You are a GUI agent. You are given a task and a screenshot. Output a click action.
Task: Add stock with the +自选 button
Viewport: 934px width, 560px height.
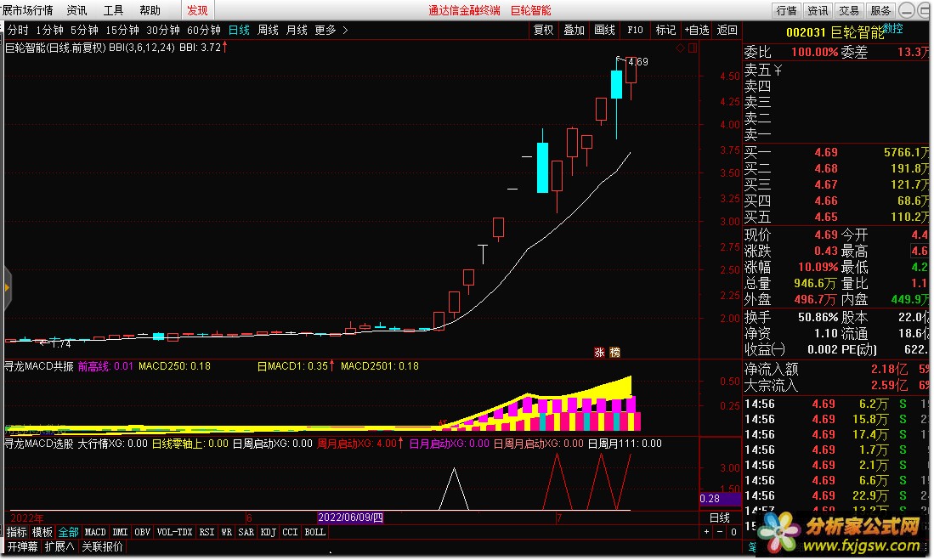[697, 30]
